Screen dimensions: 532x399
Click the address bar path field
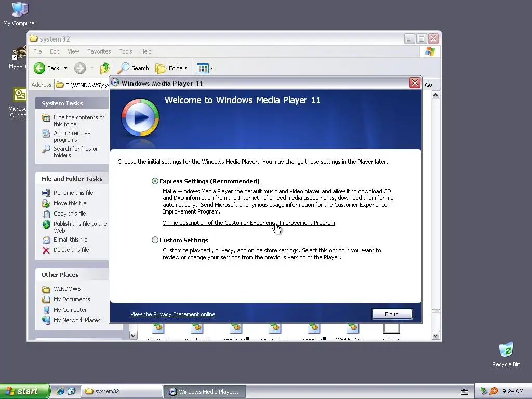[82, 85]
